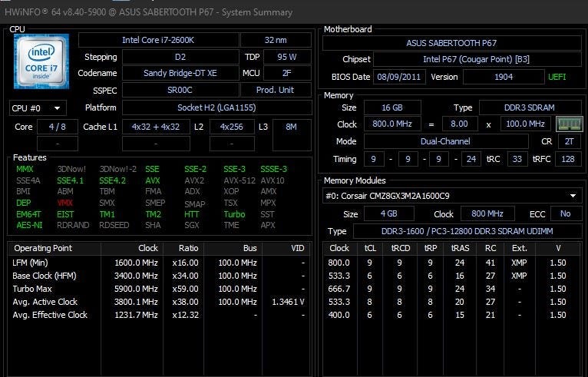Viewport: 588px width, 377px height.
Task: Click the Operating Point column header
Action: click(x=44, y=248)
